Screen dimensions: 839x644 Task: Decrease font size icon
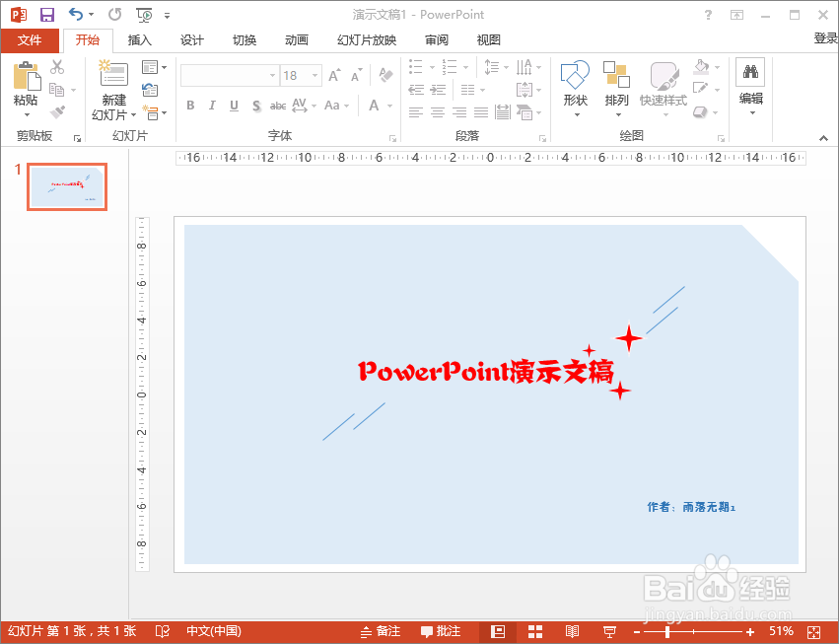(x=356, y=76)
